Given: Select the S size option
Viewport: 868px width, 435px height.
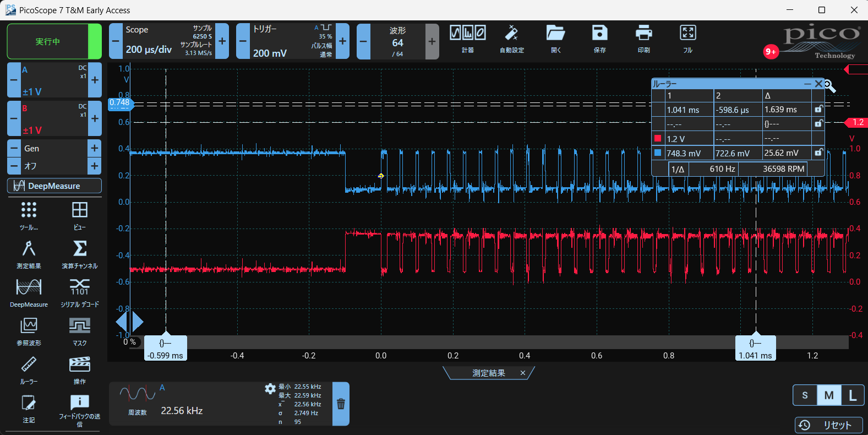Looking at the screenshot, I should click(x=805, y=395).
